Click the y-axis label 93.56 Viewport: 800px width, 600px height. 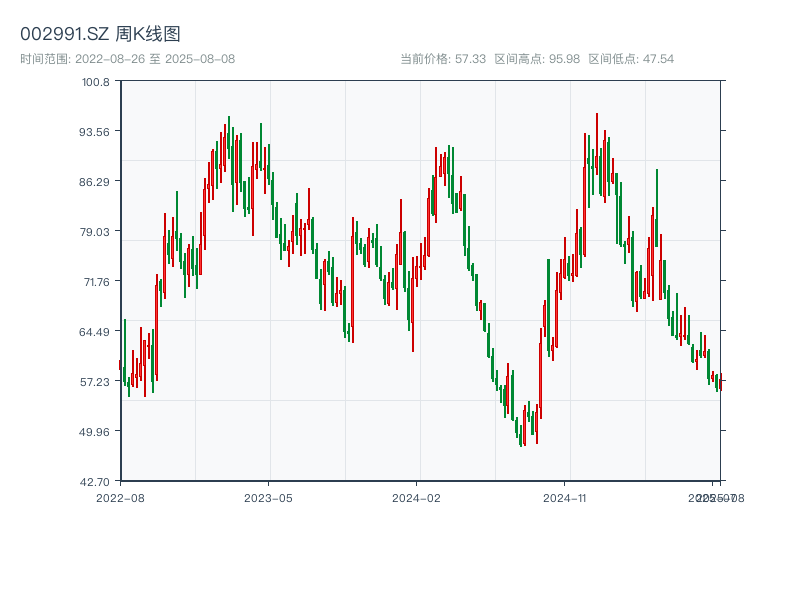94,132
